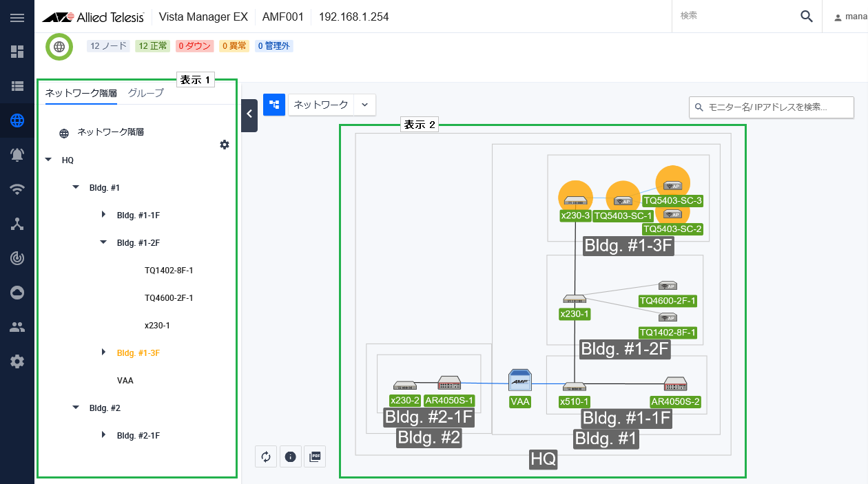Select x230-1 in the tree
This screenshot has width=868, height=484.
coord(157,326)
